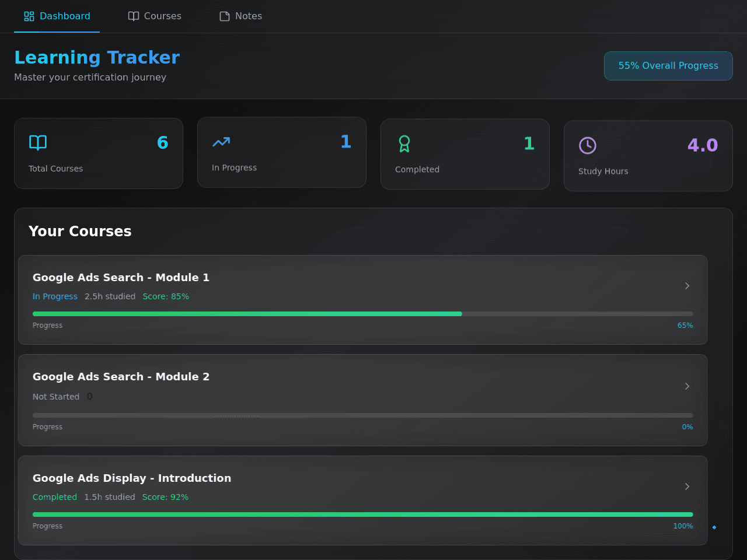
Task: Expand Google Ads Search - Module 1 chevron
Action: (x=687, y=286)
